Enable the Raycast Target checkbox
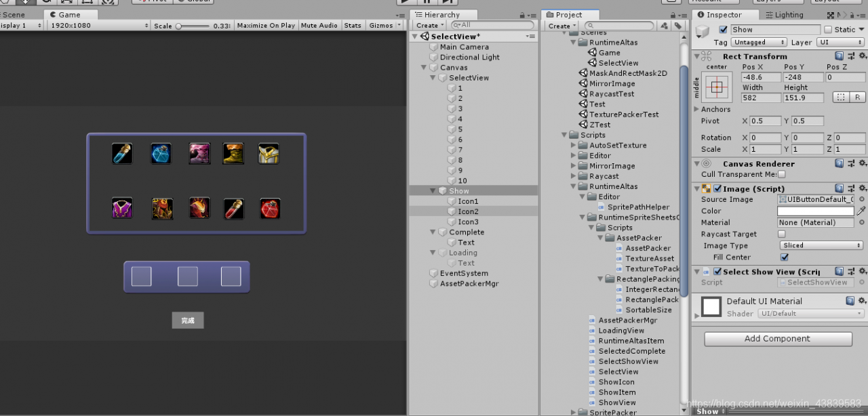This screenshot has height=416, width=868. point(781,234)
